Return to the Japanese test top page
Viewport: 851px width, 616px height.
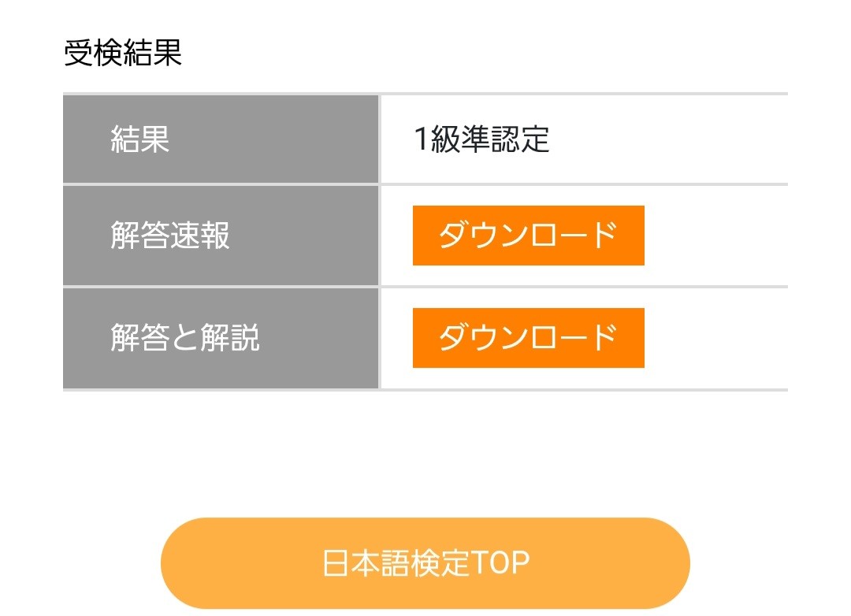pos(425,563)
